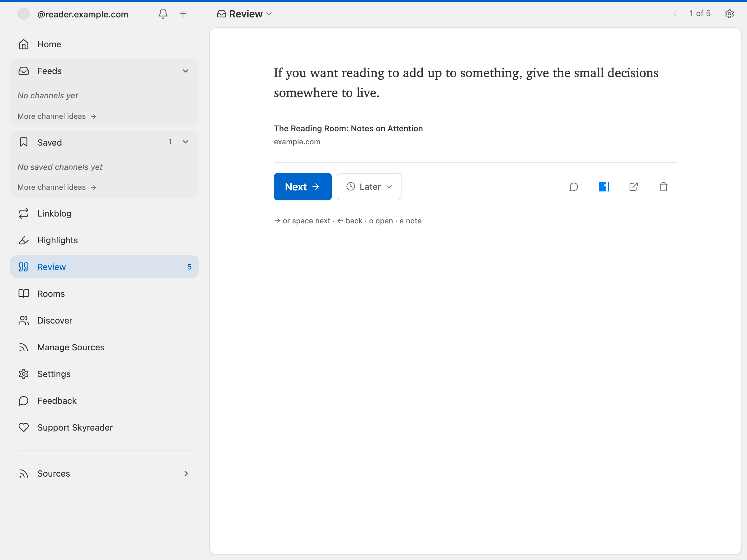Click the account avatar circle

tap(24, 14)
